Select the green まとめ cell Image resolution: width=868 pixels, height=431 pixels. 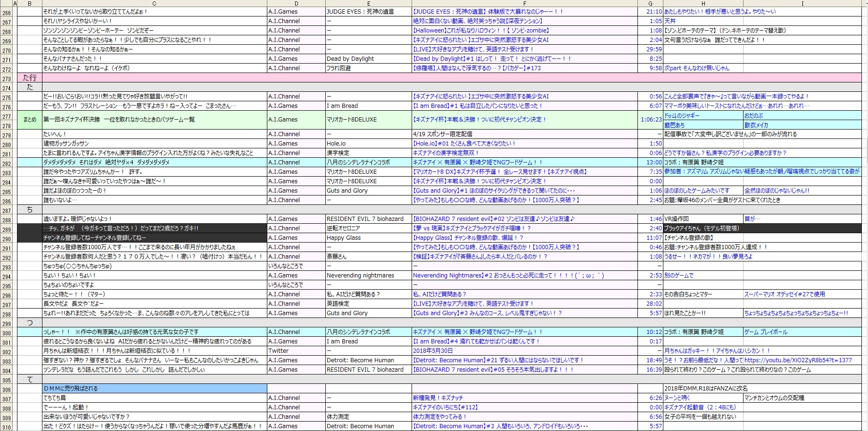(x=30, y=120)
